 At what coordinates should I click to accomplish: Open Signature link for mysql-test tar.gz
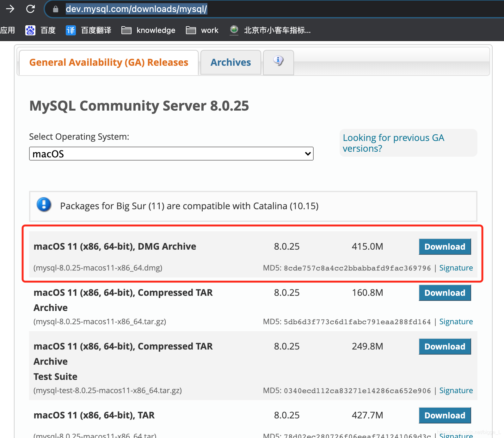pyautogui.click(x=456, y=391)
